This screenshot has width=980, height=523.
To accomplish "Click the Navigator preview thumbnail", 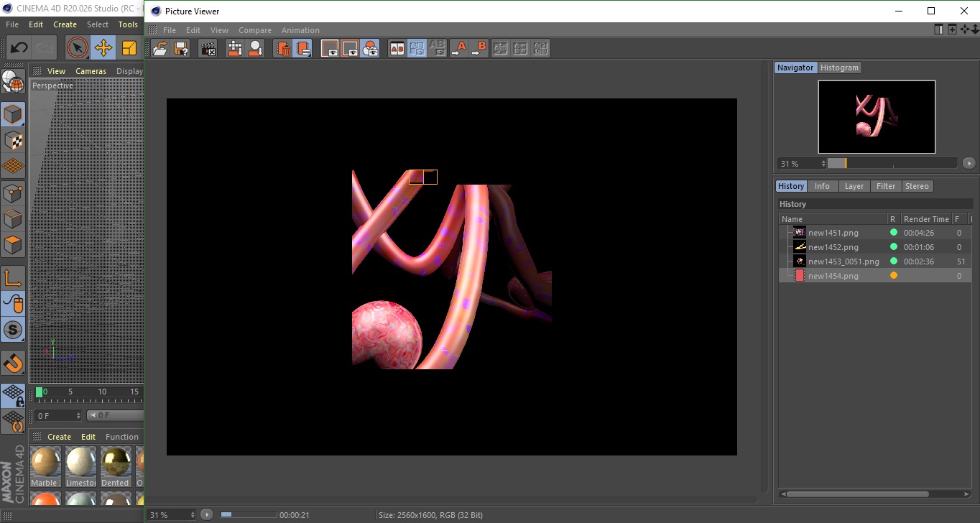I will 877,116.
